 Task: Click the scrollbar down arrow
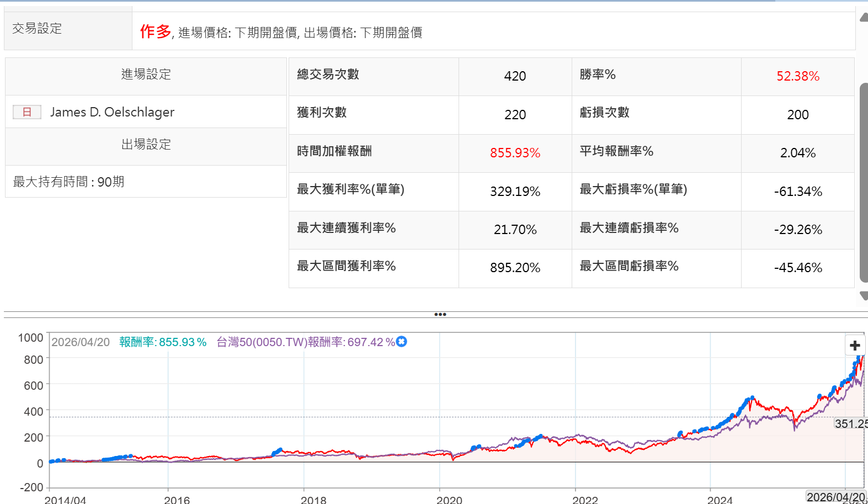[864, 296]
